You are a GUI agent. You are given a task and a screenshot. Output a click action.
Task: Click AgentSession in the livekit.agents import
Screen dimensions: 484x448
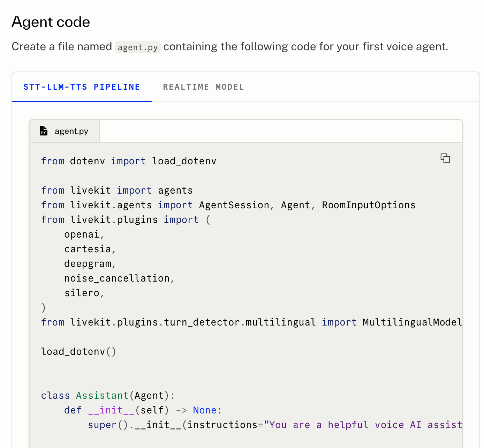(234, 205)
